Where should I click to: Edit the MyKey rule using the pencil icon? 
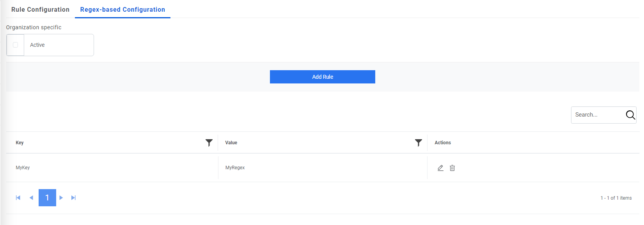440,168
